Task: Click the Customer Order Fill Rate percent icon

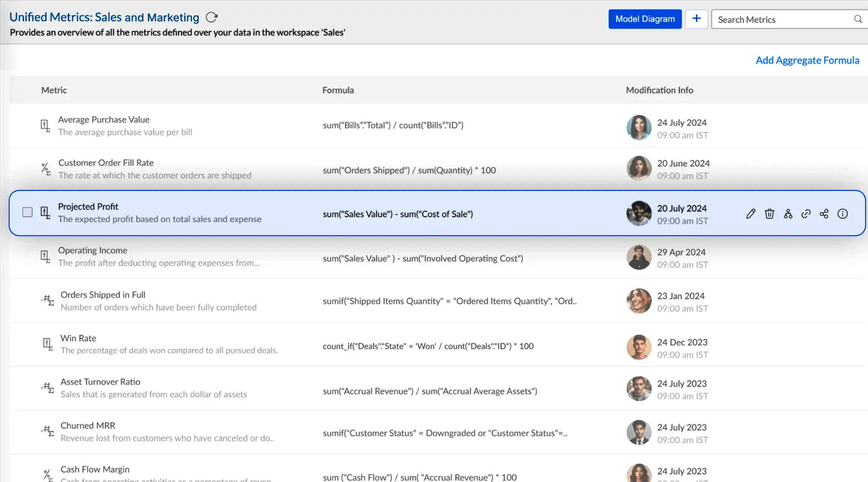Action: [x=46, y=169]
